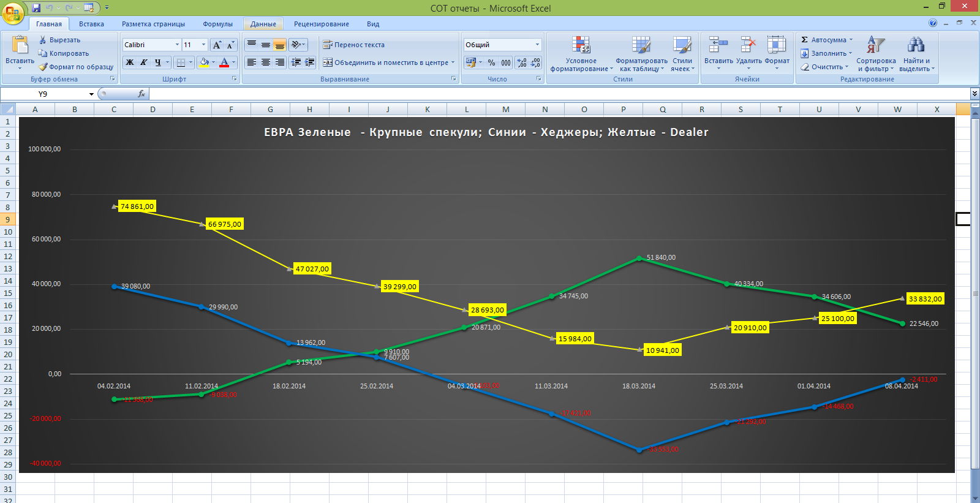Apply 000 thousands separator format

[x=506, y=62]
